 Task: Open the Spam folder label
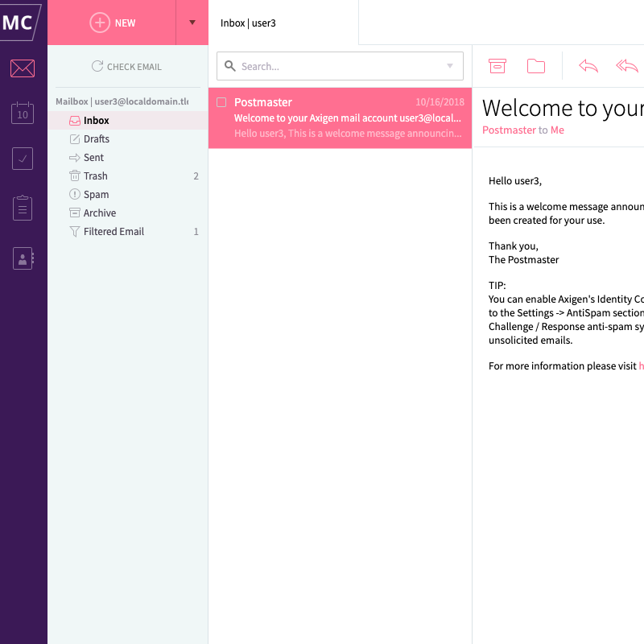pyautogui.click(x=96, y=194)
